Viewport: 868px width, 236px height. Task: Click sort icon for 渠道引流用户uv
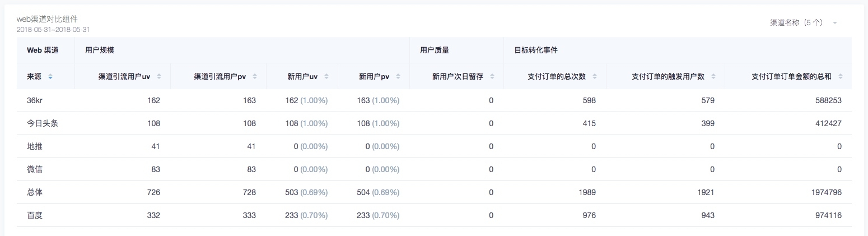(x=159, y=77)
